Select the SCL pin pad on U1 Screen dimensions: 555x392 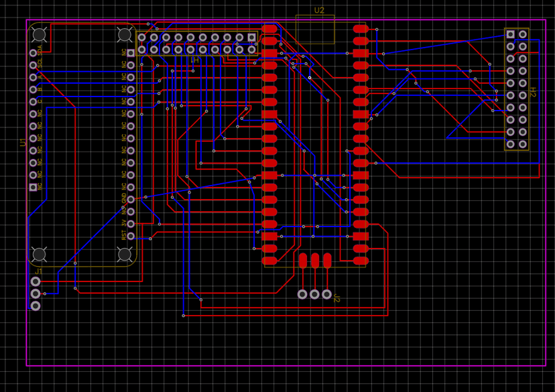(34, 65)
